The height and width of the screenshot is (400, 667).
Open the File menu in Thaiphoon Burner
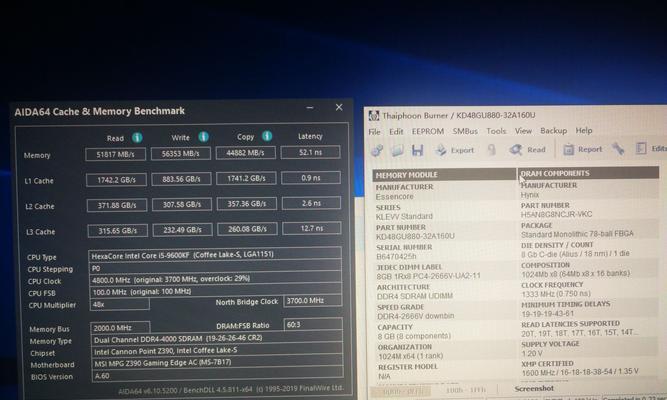pyautogui.click(x=374, y=132)
